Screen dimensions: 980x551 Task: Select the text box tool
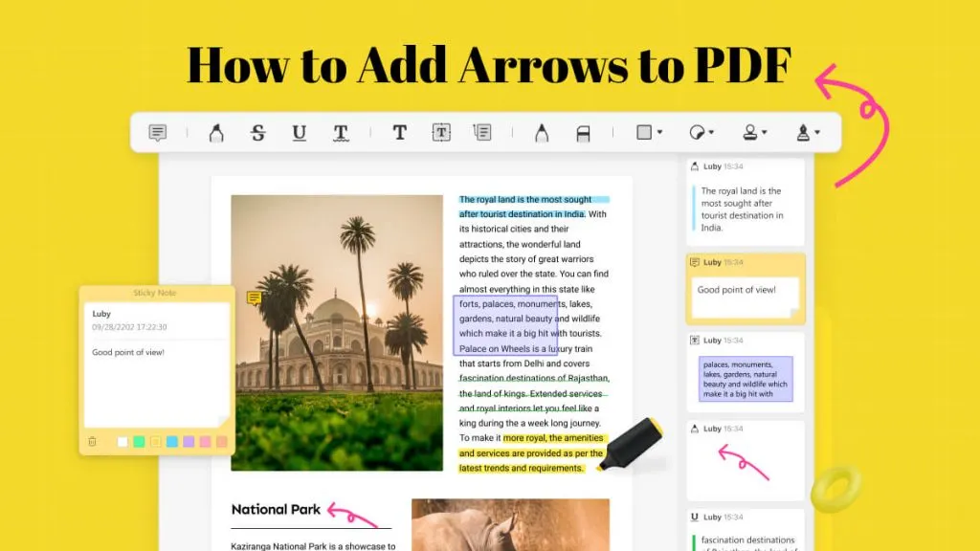point(440,133)
